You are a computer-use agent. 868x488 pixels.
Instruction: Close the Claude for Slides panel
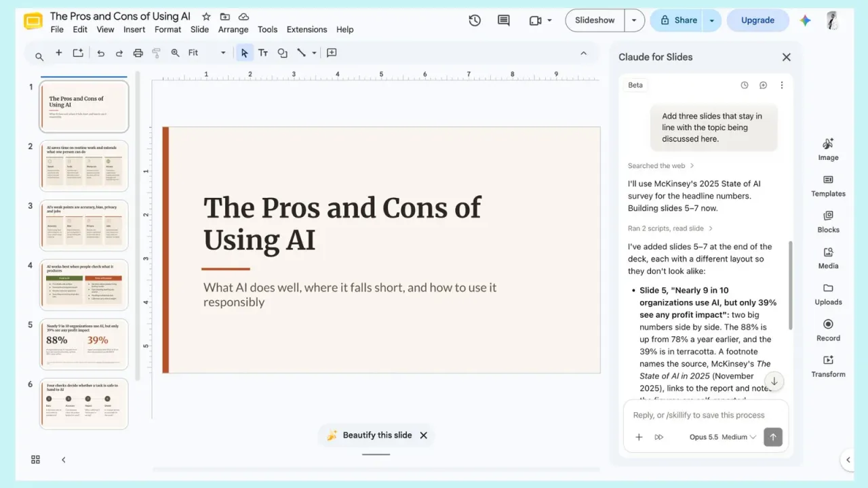click(x=787, y=58)
